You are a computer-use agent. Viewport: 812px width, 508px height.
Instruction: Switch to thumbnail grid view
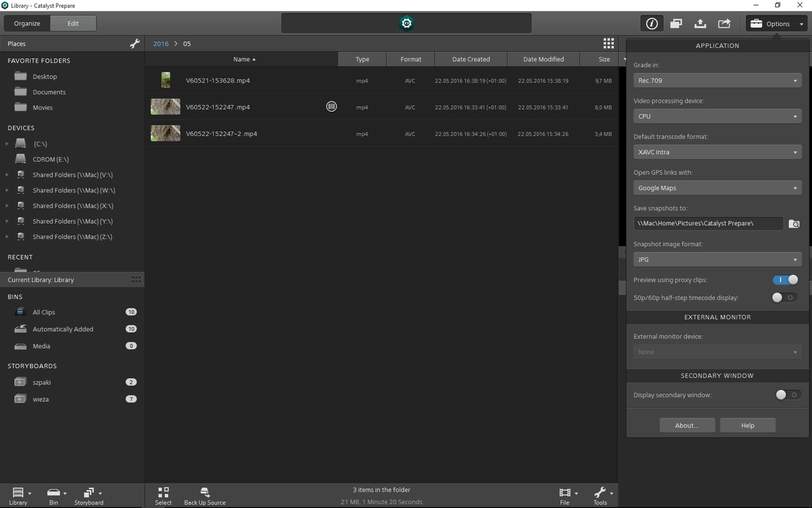click(x=609, y=43)
